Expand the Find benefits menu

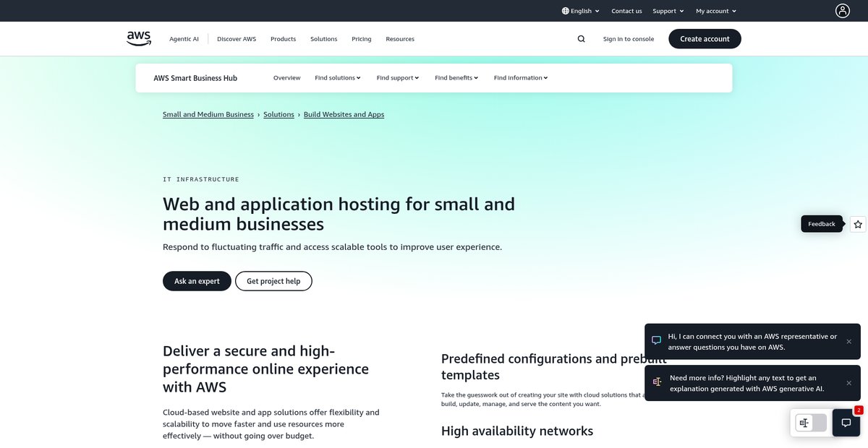(456, 78)
